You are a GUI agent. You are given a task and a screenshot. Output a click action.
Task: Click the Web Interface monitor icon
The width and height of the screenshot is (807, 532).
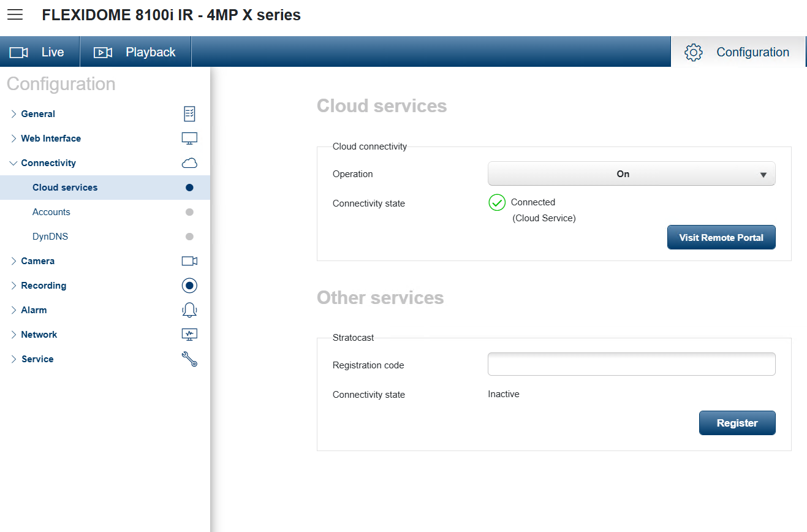point(189,139)
